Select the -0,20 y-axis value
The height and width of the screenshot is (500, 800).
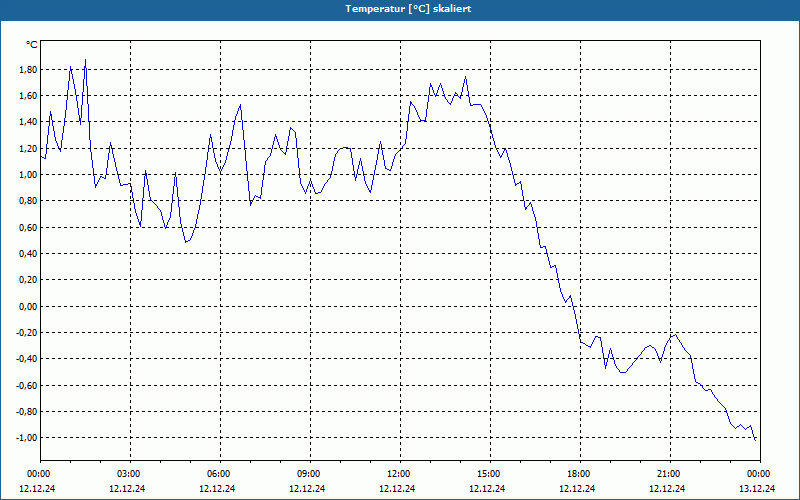click(x=27, y=333)
